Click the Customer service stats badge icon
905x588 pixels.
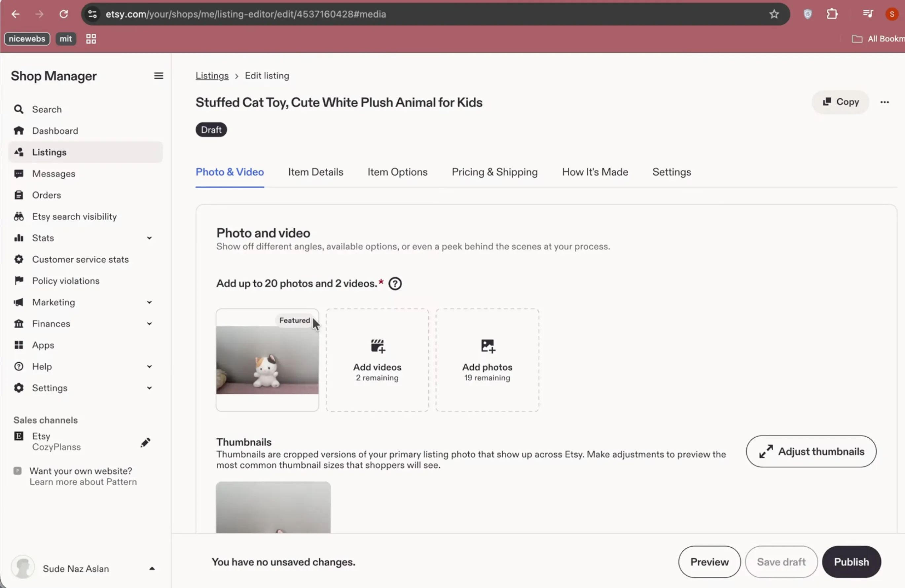coord(18,259)
